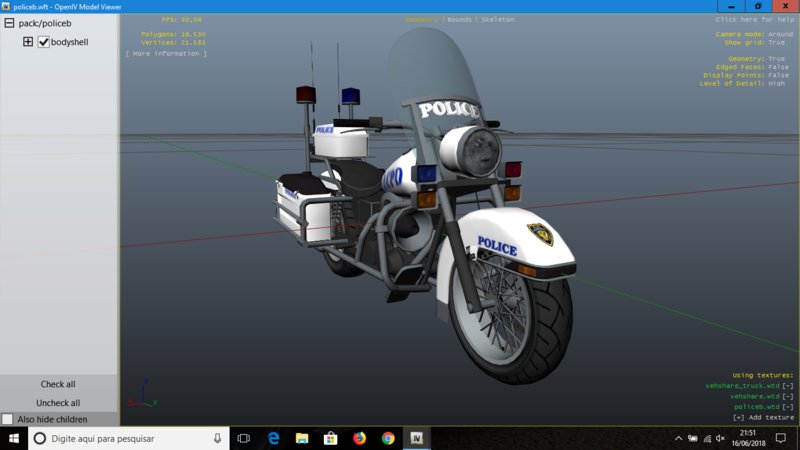Select pack/policeb root tree item
Viewport: 800px width, 450px height.
click(x=45, y=23)
